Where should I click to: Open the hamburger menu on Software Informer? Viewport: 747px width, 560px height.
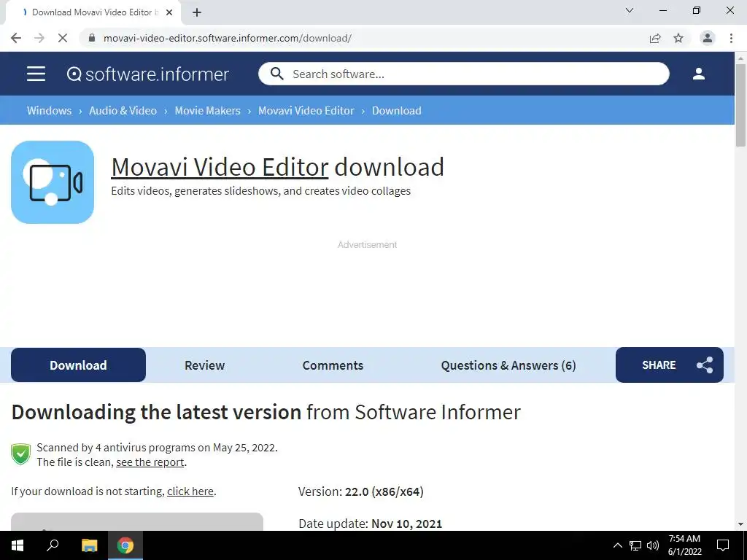click(36, 74)
